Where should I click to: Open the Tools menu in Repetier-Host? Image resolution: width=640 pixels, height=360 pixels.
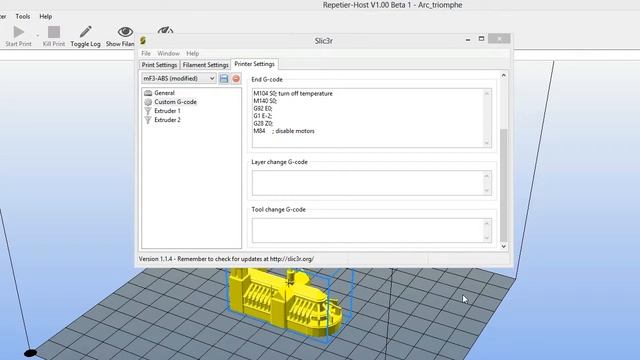pos(23,16)
